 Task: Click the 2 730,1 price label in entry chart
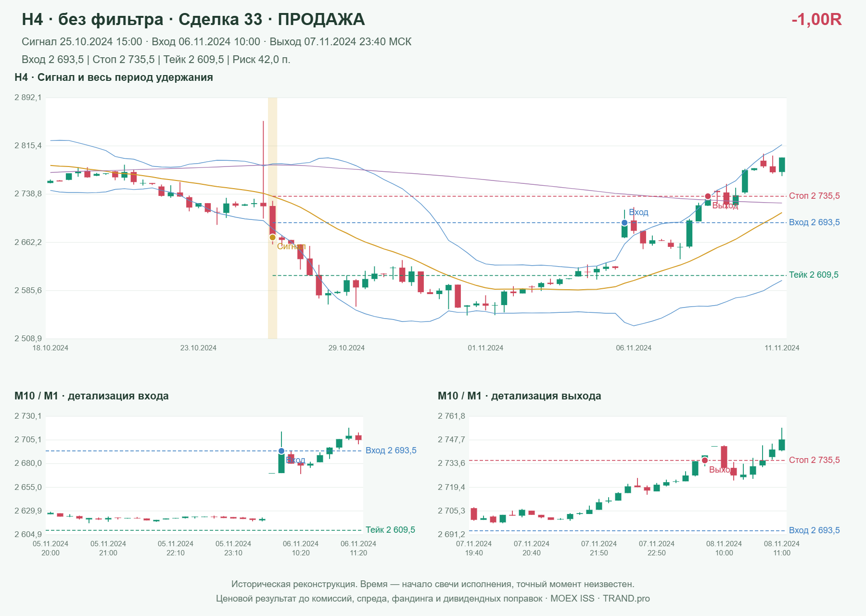pos(28,416)
